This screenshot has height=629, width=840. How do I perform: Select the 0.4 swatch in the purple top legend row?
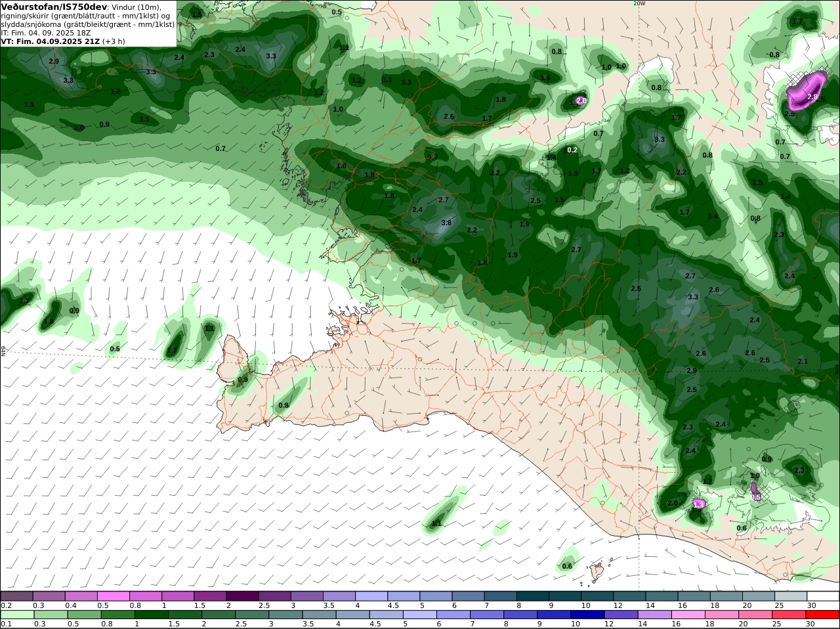[x=81, y=596]
